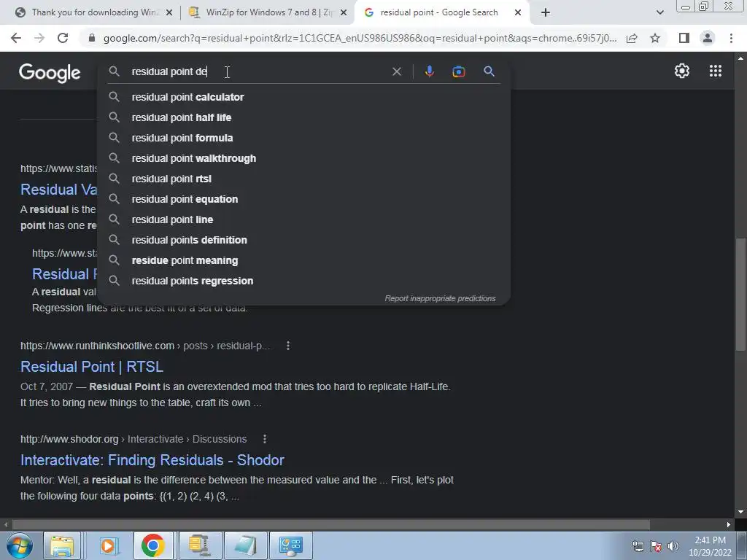This screenshot has width=747, height=560.
Task: Toggle volume speaker in system tray
Action: (673, 546)
